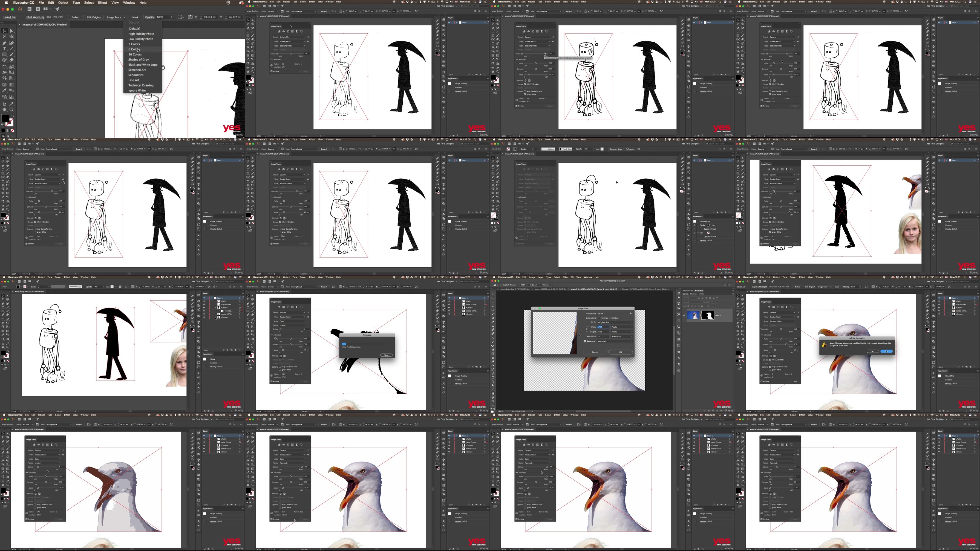Pick the Lasso tool in Photoshop
The image size is (980, 551).
click(x=493, y=306)
